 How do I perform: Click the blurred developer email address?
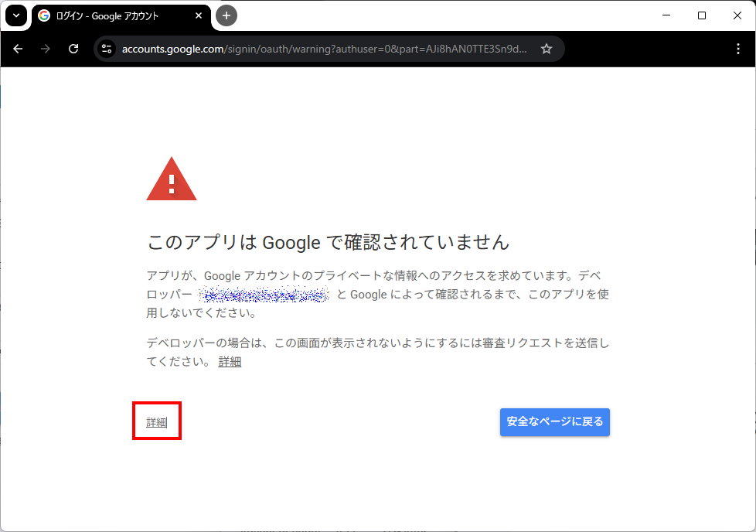click(264, 295)
